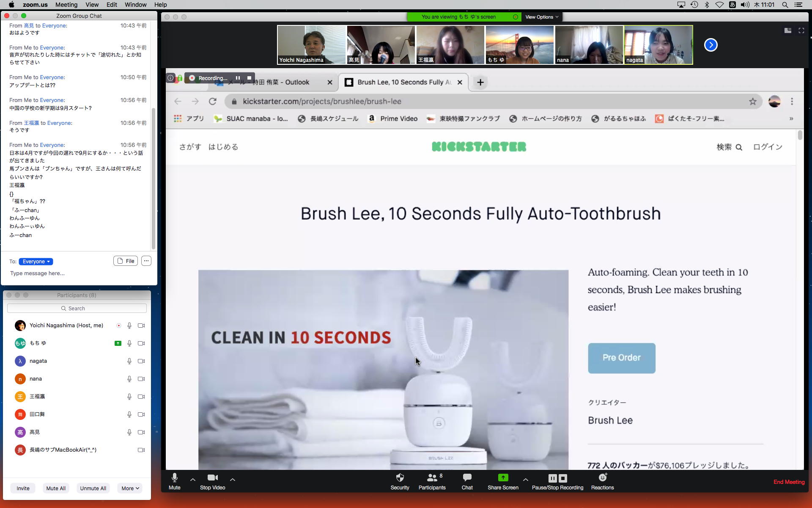
Task: Open the Everyone recipient dropdown in chat
Action: (x=36, y=262)
